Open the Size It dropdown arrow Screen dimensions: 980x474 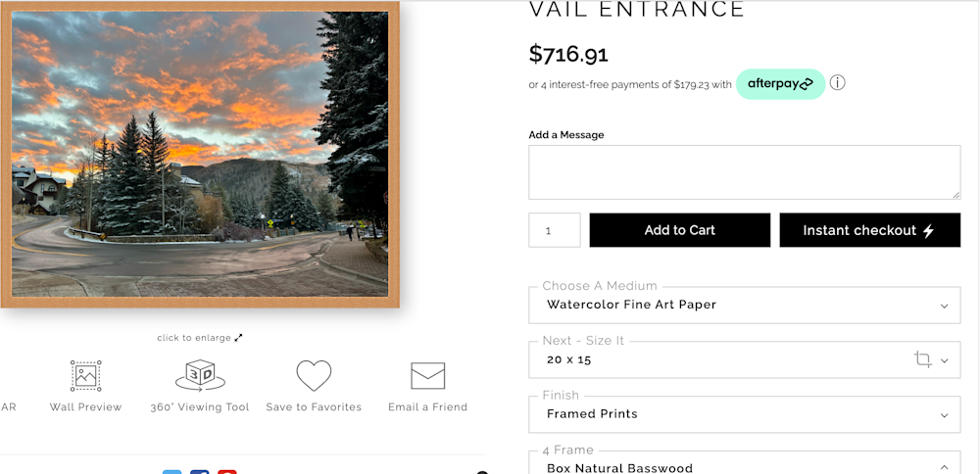coord(945,360)
